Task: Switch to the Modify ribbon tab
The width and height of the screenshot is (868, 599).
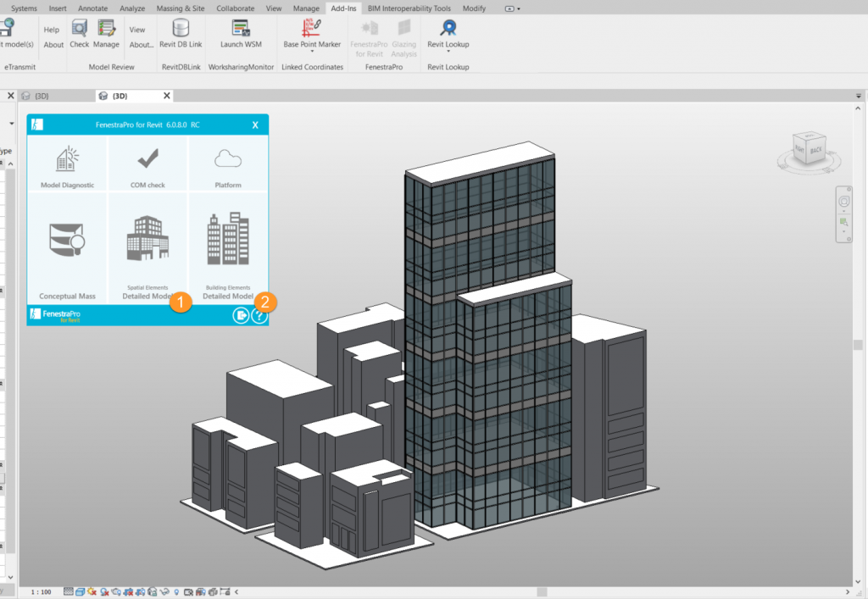Action: (x=474, y=8)
